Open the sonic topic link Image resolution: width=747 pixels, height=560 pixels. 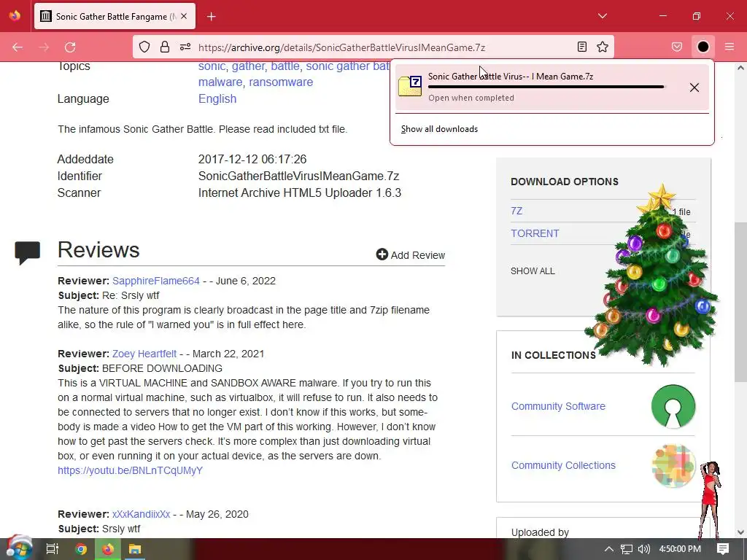tap(212, 66)
